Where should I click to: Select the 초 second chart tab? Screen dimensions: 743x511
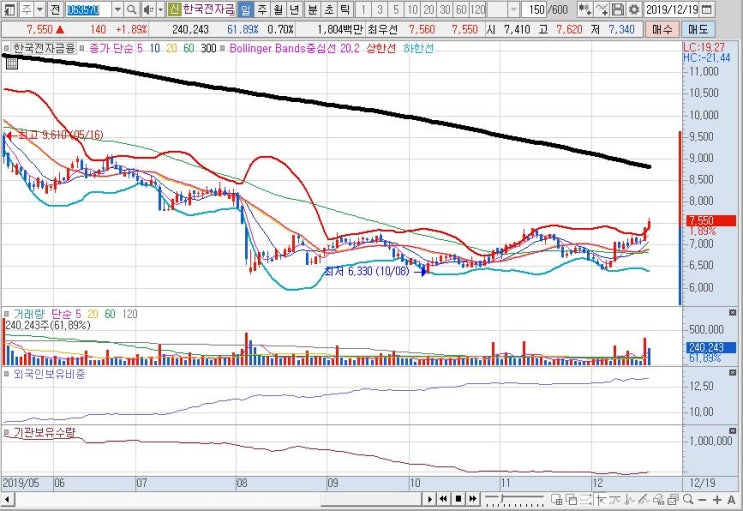coord(329,9)
